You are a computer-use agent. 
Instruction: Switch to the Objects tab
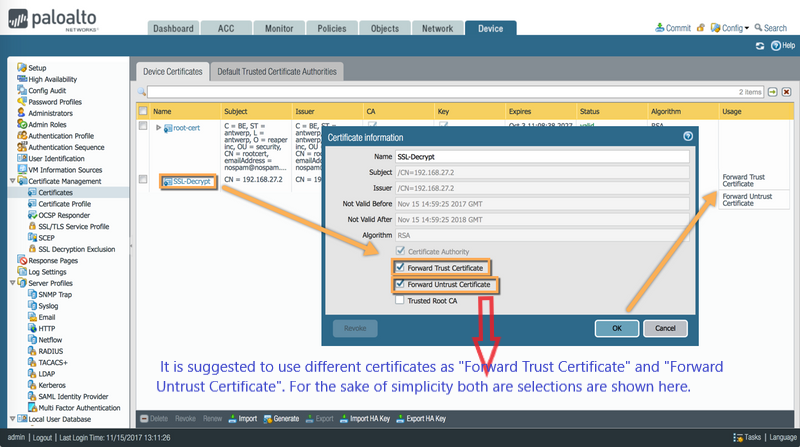tap(385, 29)
